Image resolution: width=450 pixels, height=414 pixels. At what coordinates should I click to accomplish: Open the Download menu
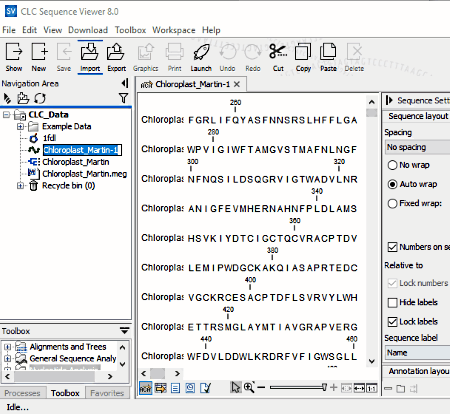pos(88,30)
